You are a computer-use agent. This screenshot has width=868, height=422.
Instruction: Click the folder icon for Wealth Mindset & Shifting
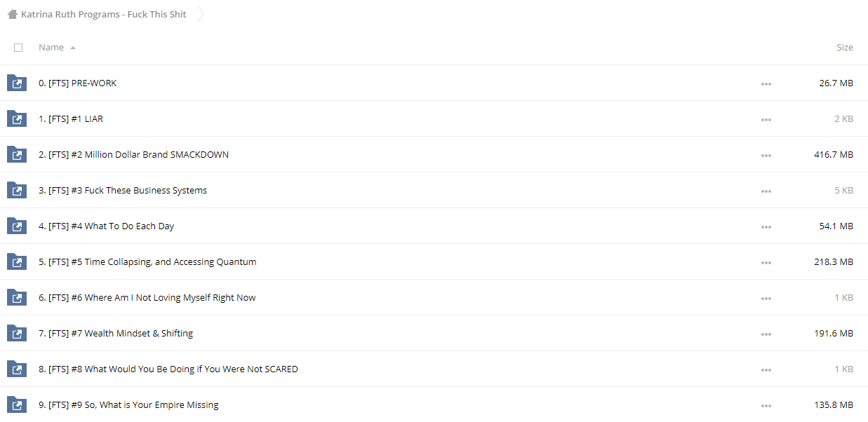pyautogui.click(x=17, y=333)
